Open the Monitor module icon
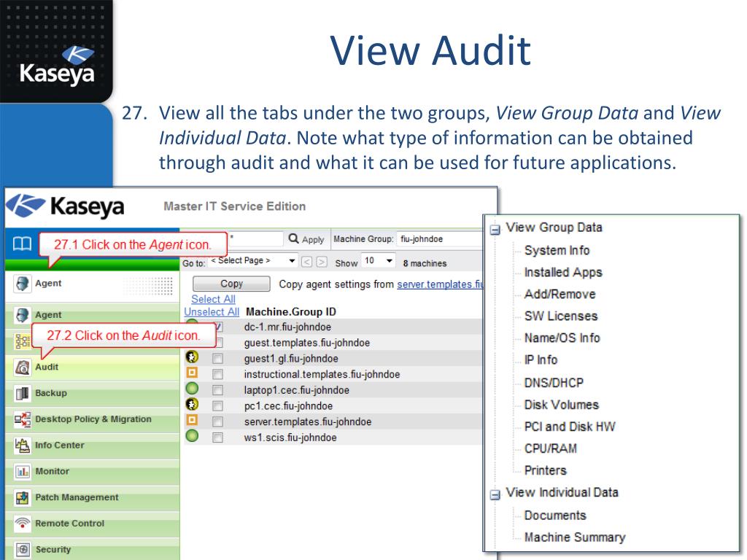Viewport: 747px width, 560px height. tap(22, 472)
